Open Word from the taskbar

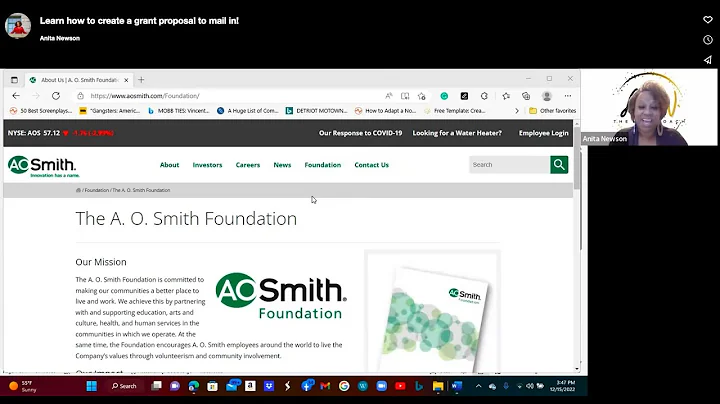point(456,386)
